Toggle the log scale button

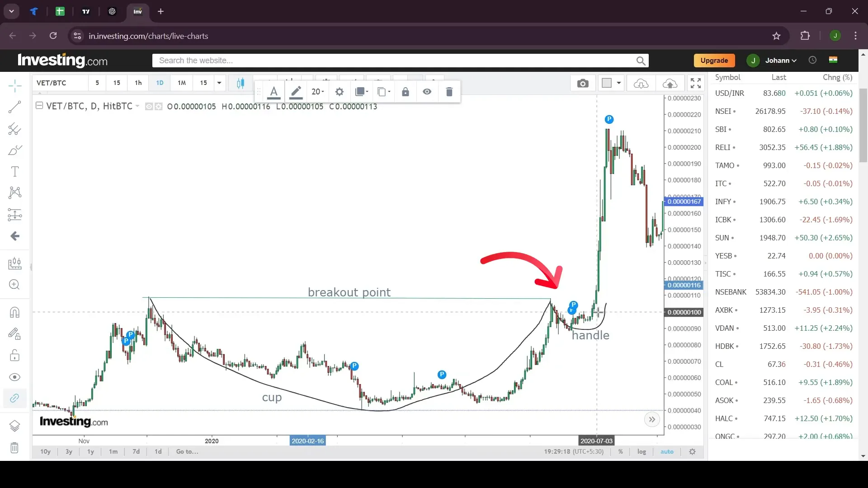coord(642,452)
